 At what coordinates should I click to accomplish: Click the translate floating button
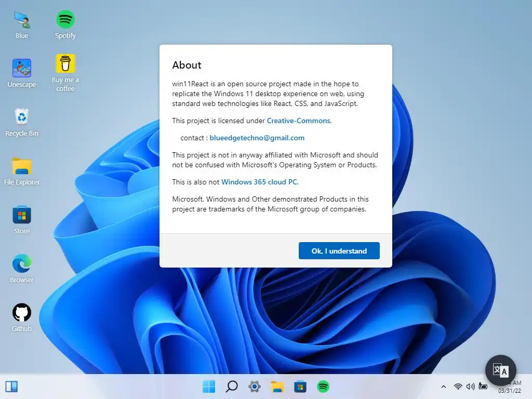[500, 370]
